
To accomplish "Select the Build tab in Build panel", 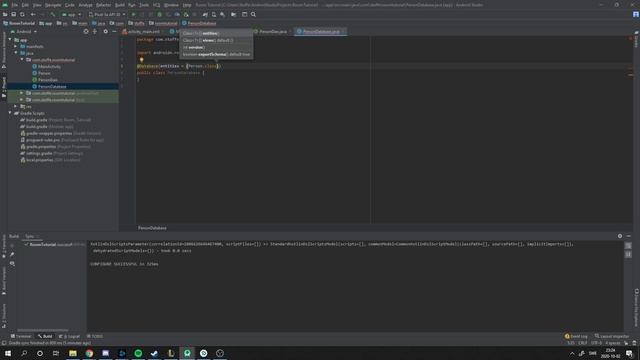I will coord(14,236).
